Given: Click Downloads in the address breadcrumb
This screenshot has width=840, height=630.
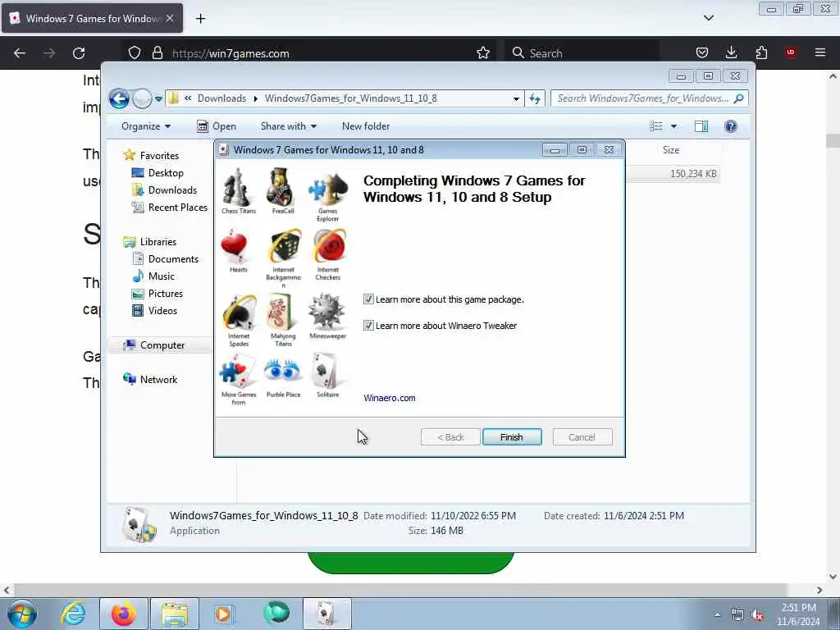Looking at the screenshot, I should (221, 98).
